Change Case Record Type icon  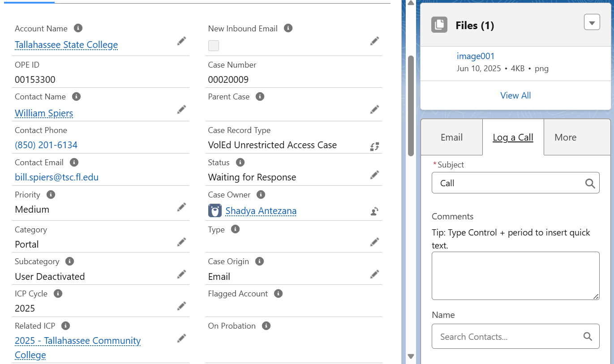(x=375, y=146)
